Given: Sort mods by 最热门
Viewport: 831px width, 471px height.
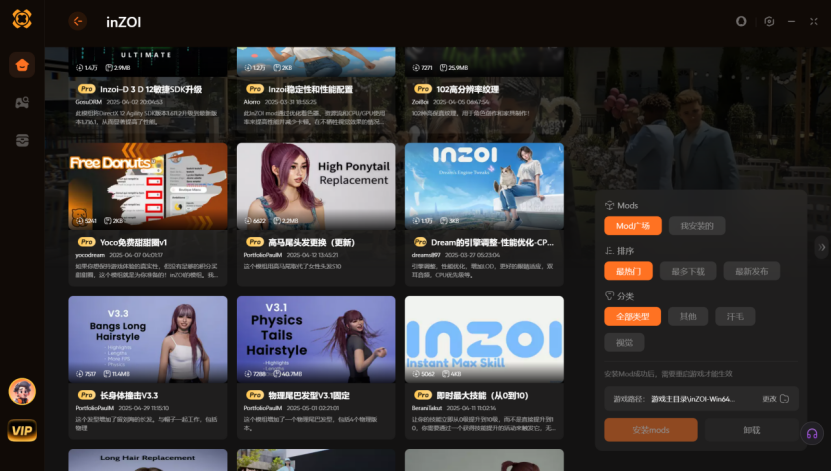Looking at the screenshot, I should (x=629, y=271).
